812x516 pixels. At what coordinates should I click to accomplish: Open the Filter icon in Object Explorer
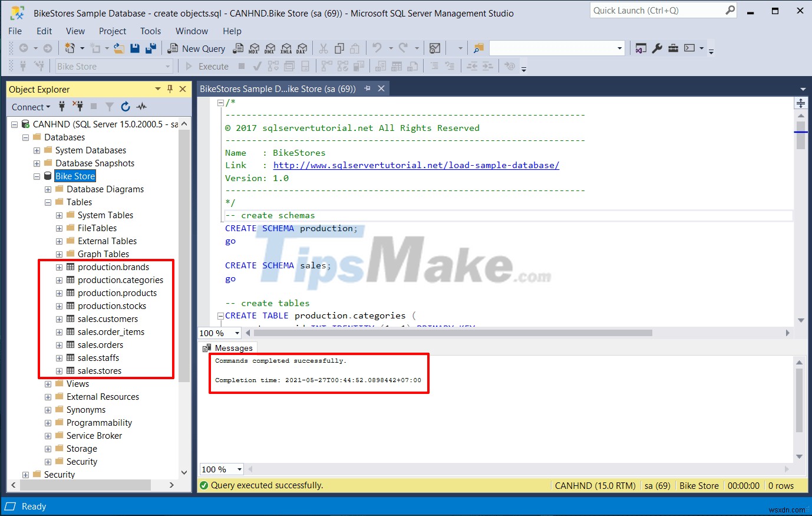click(x=110, y=107)
